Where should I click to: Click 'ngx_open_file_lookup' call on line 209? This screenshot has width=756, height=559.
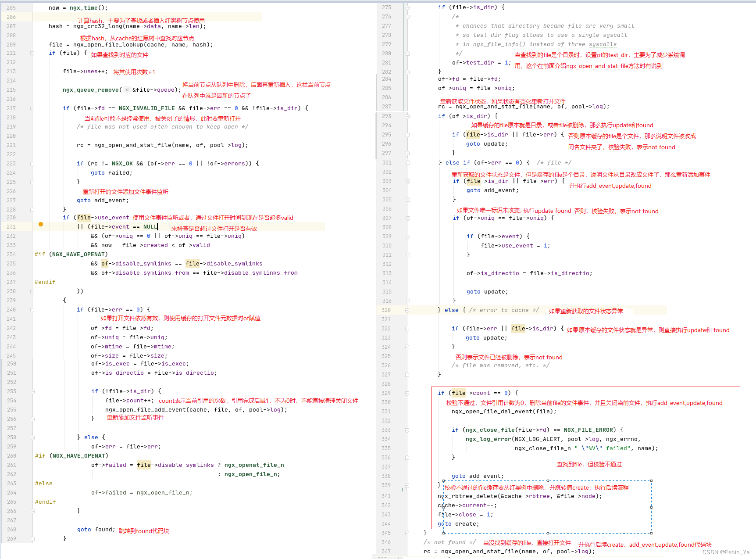click(108, 45)
